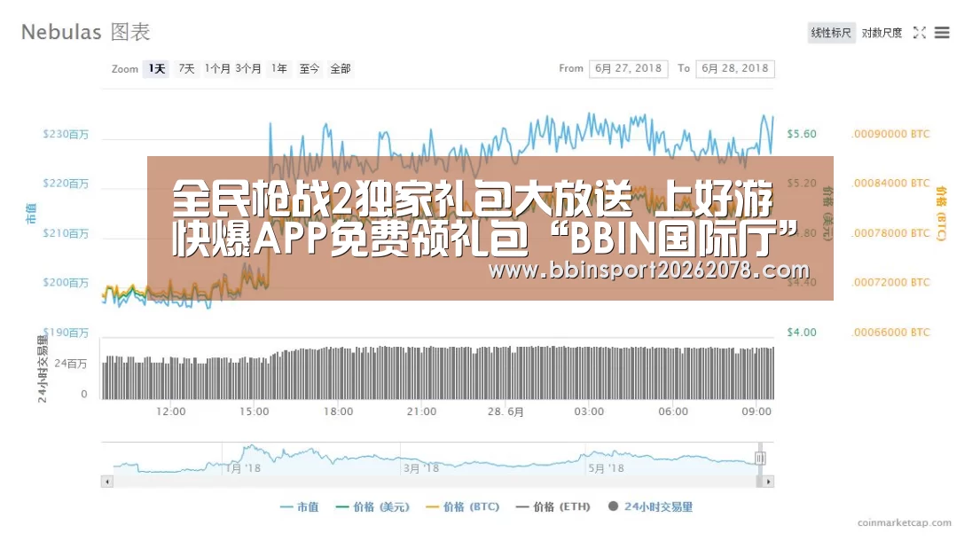980x541 pixels.
Task: Click the Nebulas 图表 title
Action: click(86, 32)
